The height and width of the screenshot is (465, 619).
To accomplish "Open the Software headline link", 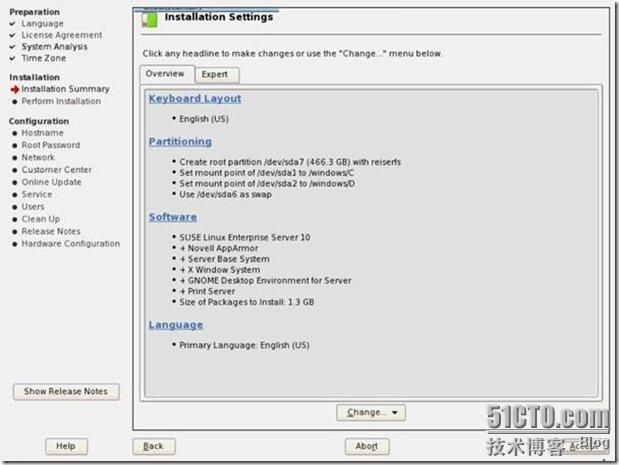I will tap(173, 217).
